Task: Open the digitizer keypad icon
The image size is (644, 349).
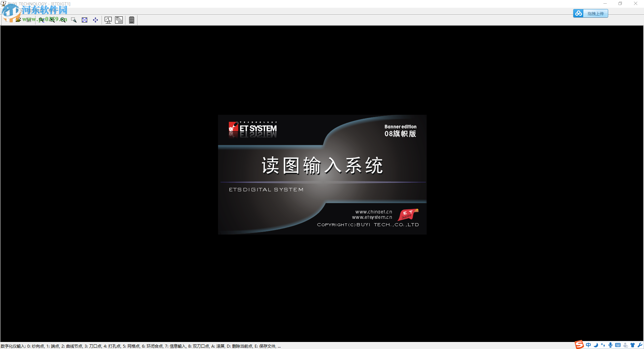Action: [131, 20]
